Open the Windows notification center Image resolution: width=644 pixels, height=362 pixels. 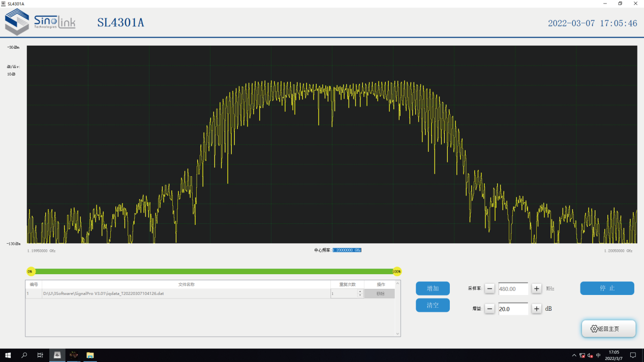[633, 355]
